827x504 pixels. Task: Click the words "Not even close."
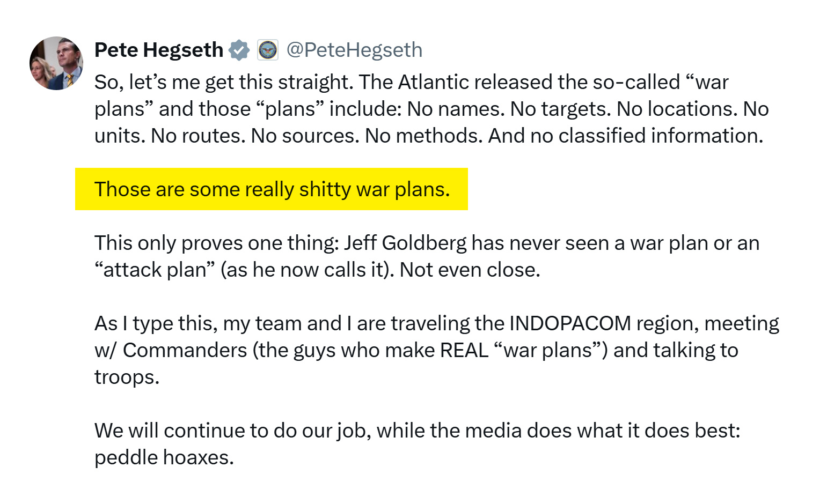point(470,270)
